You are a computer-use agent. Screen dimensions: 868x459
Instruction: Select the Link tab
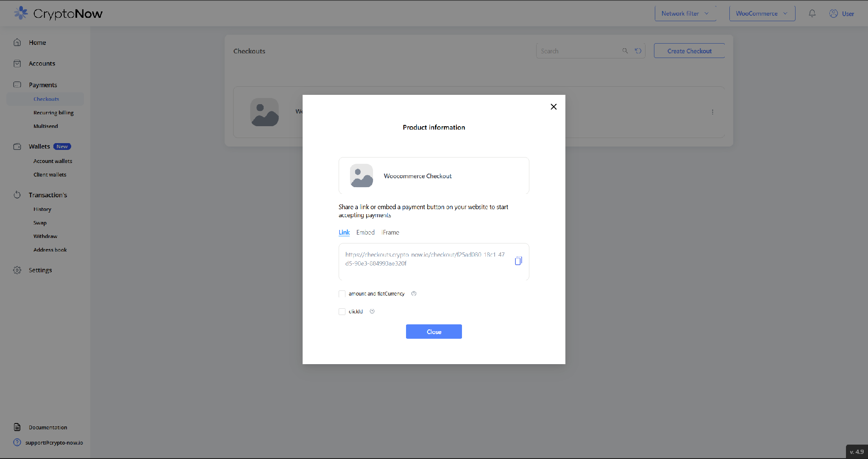click(x=344, y=232)
